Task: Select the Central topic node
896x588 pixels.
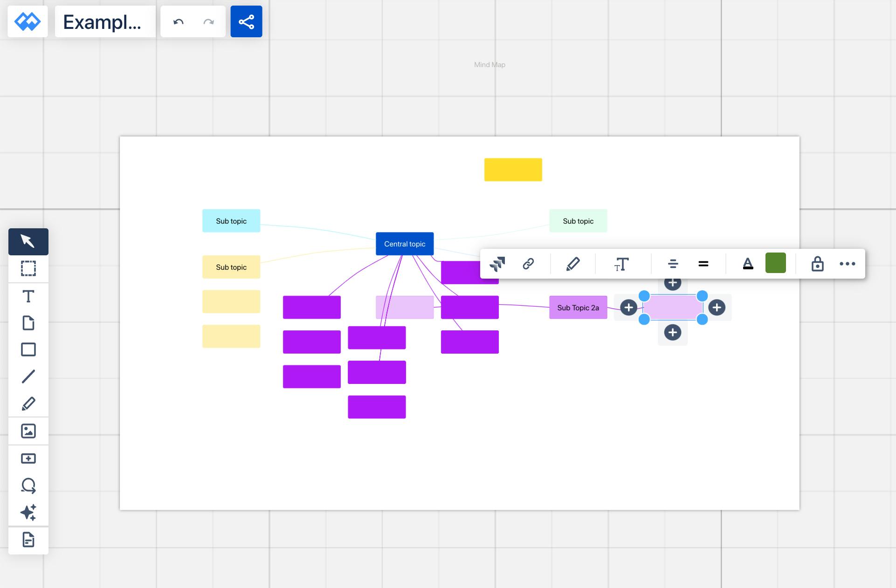Action: (x=405, y=244)
